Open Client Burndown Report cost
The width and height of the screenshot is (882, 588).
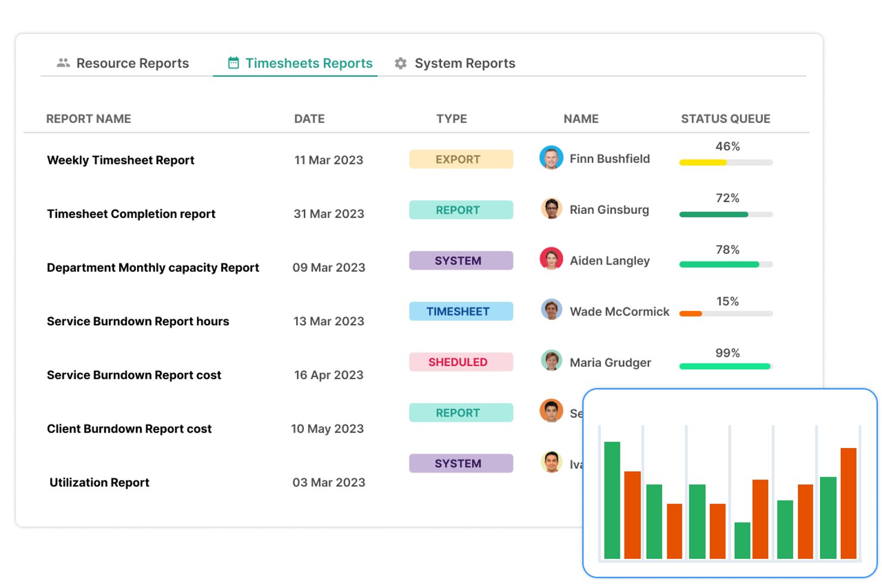[x=129, y=429]
